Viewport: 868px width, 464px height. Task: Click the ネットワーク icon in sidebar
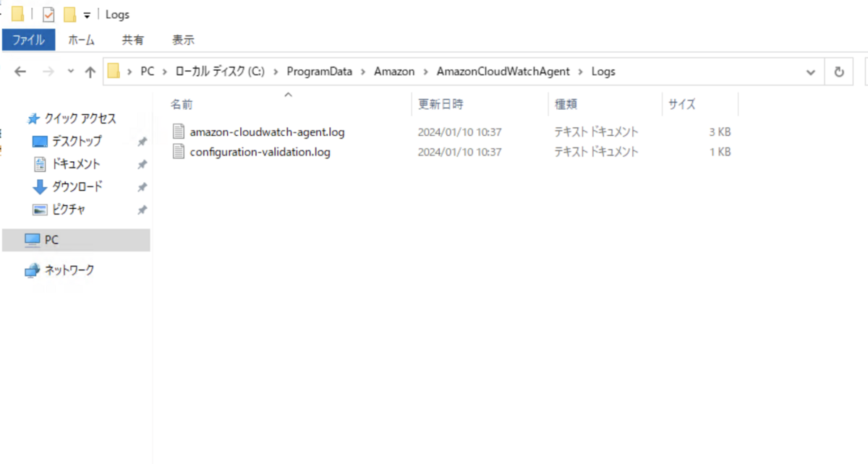pos(33,270)
